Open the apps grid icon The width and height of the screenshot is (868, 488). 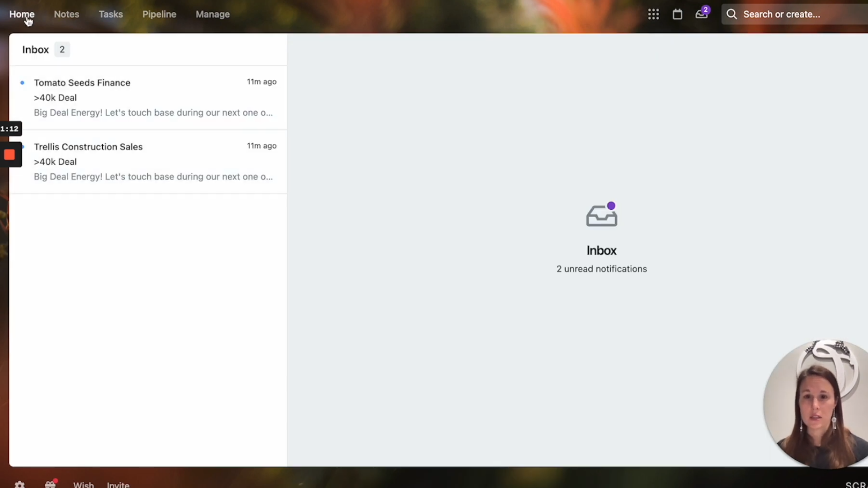[653, 14]
